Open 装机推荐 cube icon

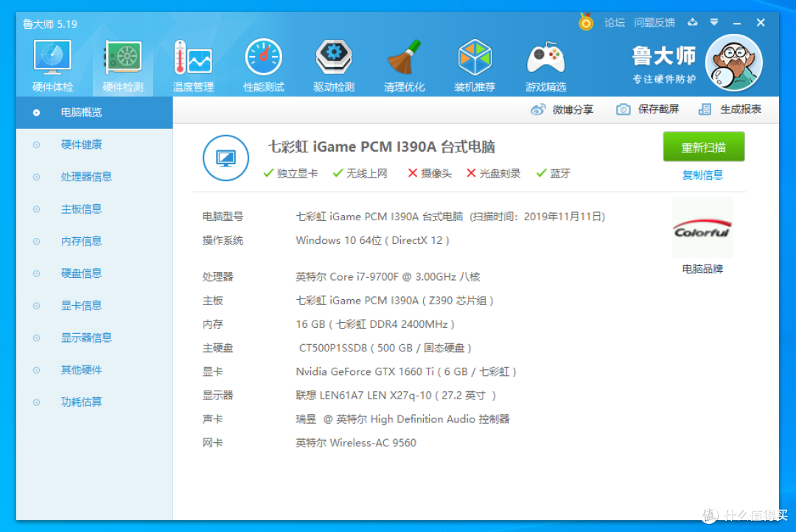(475, 66)
